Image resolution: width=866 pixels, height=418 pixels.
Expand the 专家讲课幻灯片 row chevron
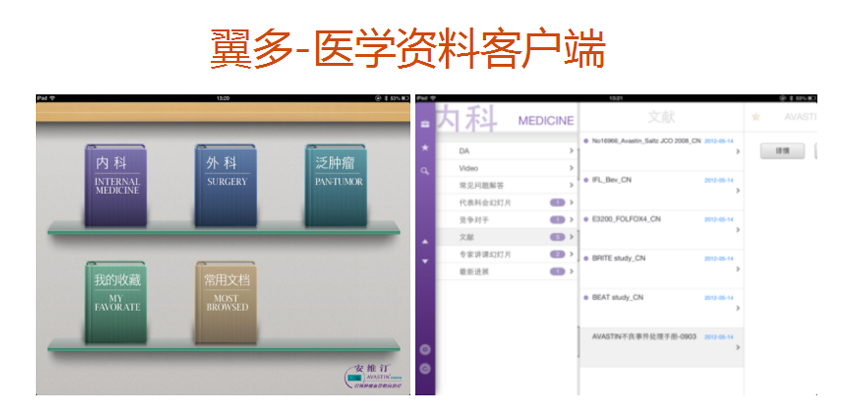pos(572,255)
